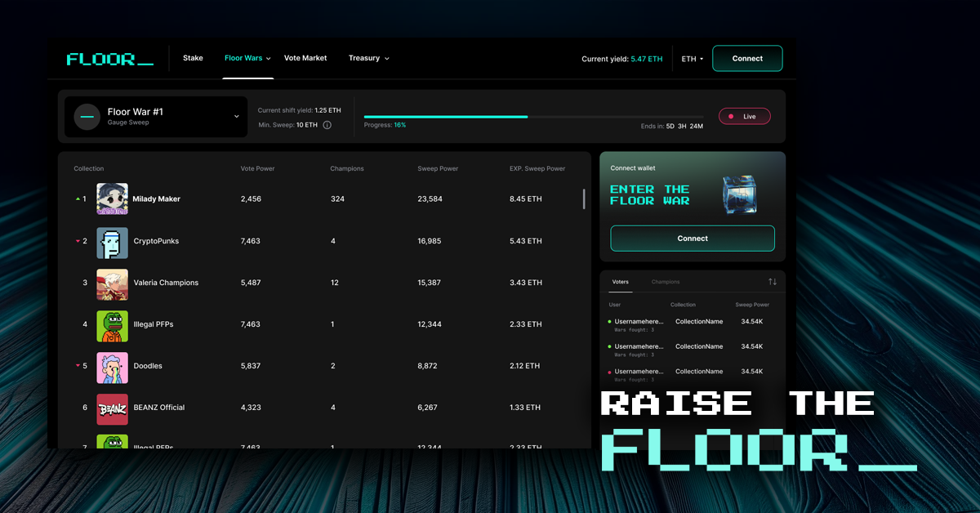The height and width of the screenshot is (513, 980).
Task: Click the collection table scrollbar
Action: pos(583,199)
